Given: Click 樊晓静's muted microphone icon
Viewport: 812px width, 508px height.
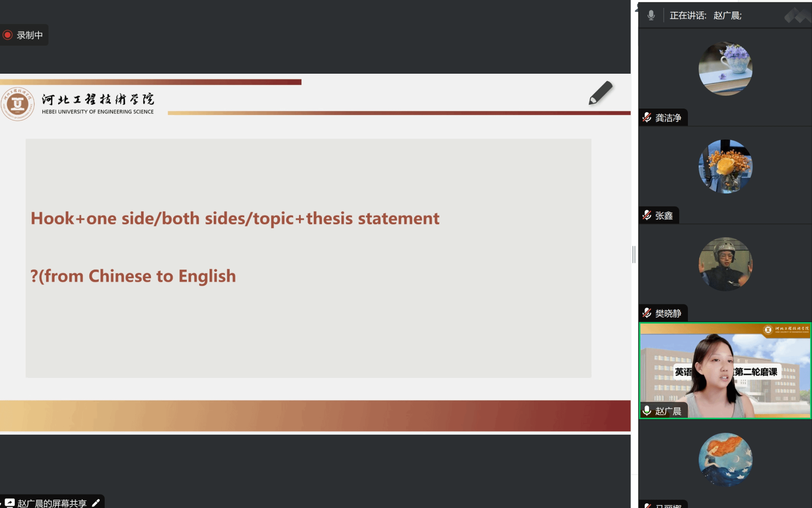Looking at the screenshot, I should click(647, 313).
